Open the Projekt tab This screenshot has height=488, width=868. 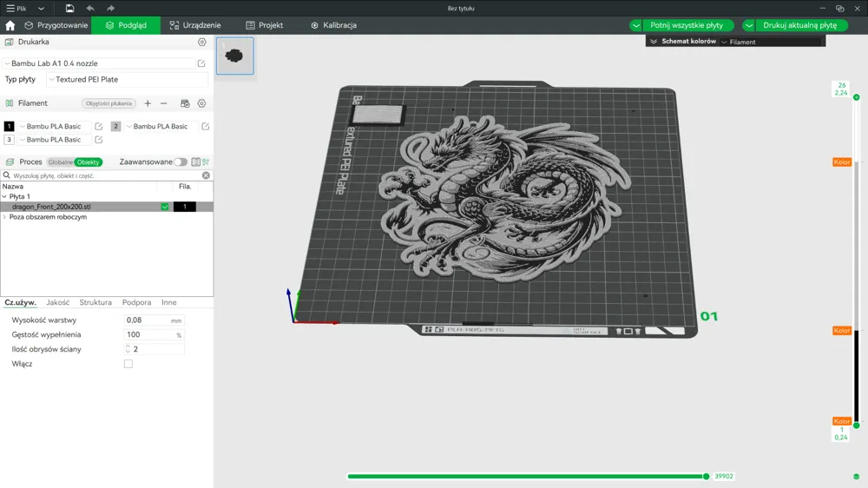click(264, 25)
